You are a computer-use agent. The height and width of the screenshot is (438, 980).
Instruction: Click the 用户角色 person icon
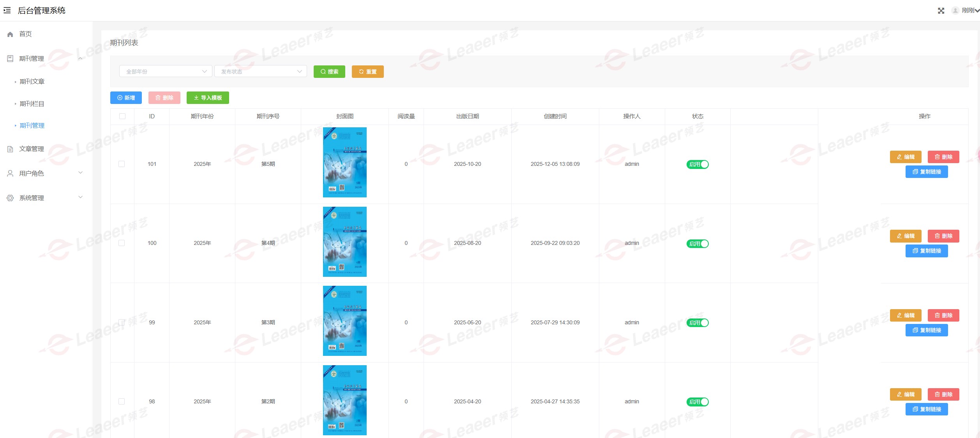coord(10,174)
